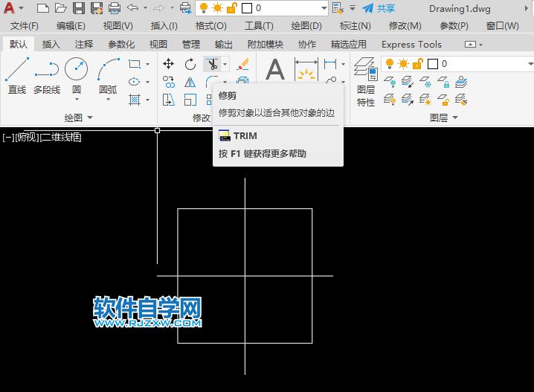This screenshot has width=534, height=392.
Task: Switch to the Express Tools tab
Action: (x=411, y=45)
